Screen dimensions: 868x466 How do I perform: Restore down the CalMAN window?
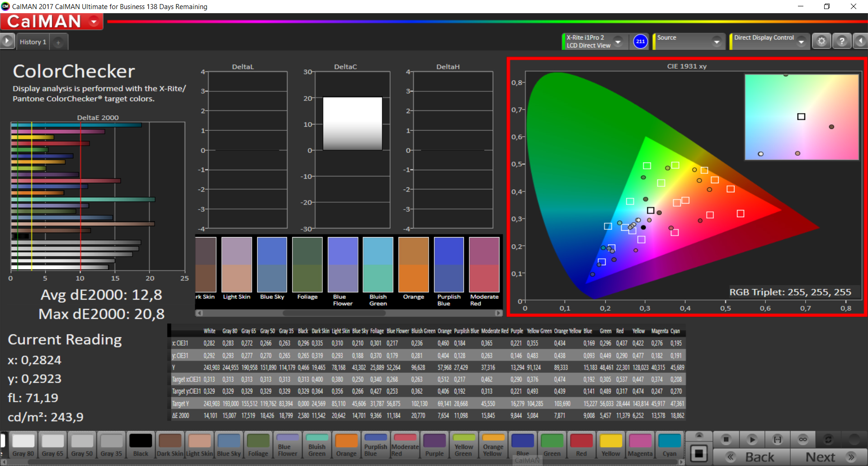[x=827, y=6]
